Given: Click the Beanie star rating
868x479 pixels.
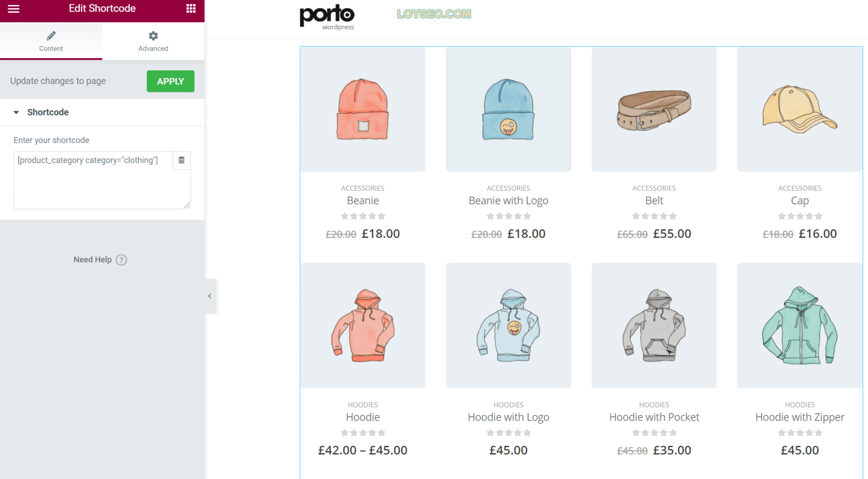Looking at the screenshot, I should (x=363, y=216).
